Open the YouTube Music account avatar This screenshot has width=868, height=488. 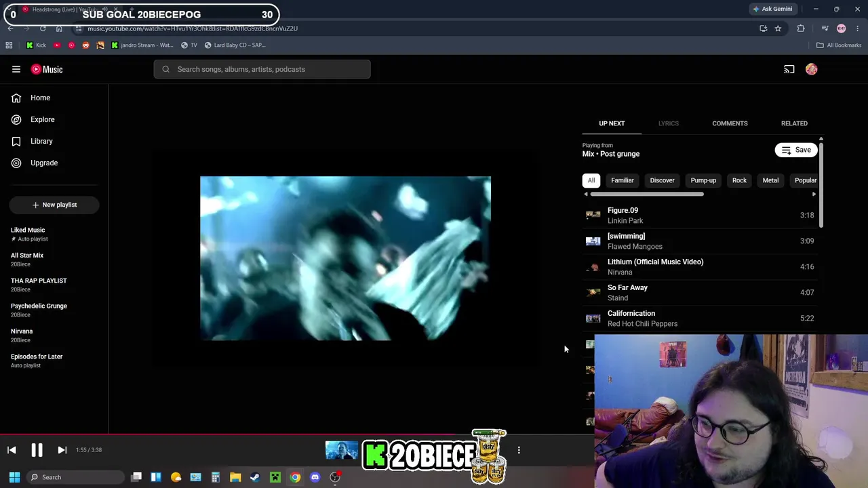point(812,69)
